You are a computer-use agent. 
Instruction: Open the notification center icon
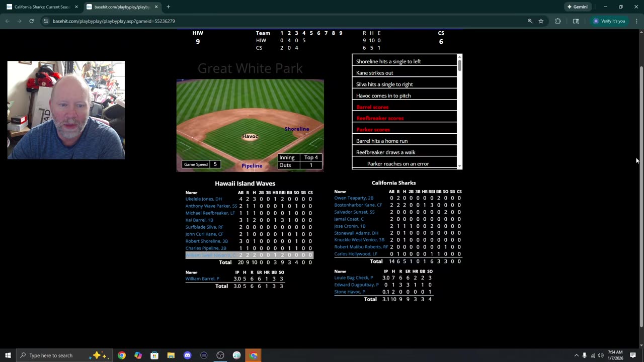click(x=633, y=355)
